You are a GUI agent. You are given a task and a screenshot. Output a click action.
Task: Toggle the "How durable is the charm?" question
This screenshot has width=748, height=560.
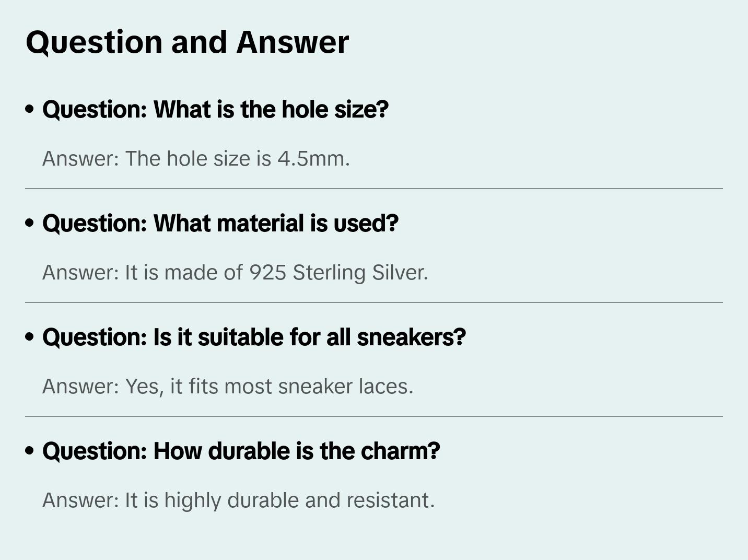point(241,451)
